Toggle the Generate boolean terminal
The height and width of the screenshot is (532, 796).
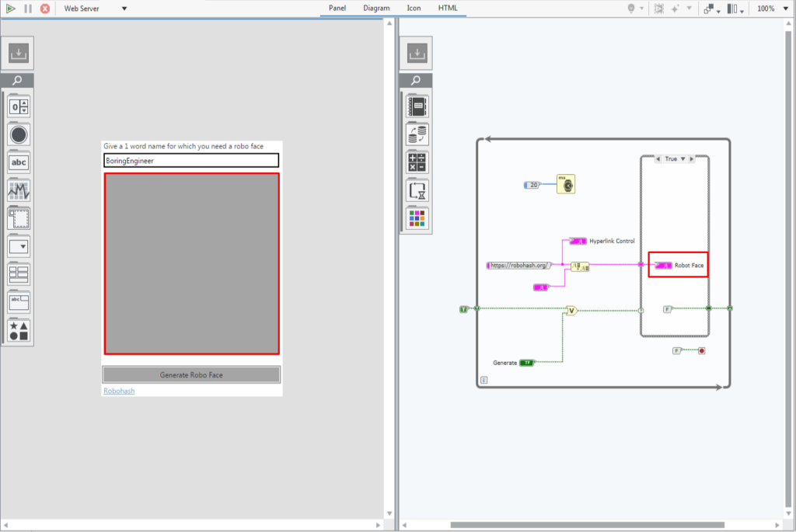(527, 363)
